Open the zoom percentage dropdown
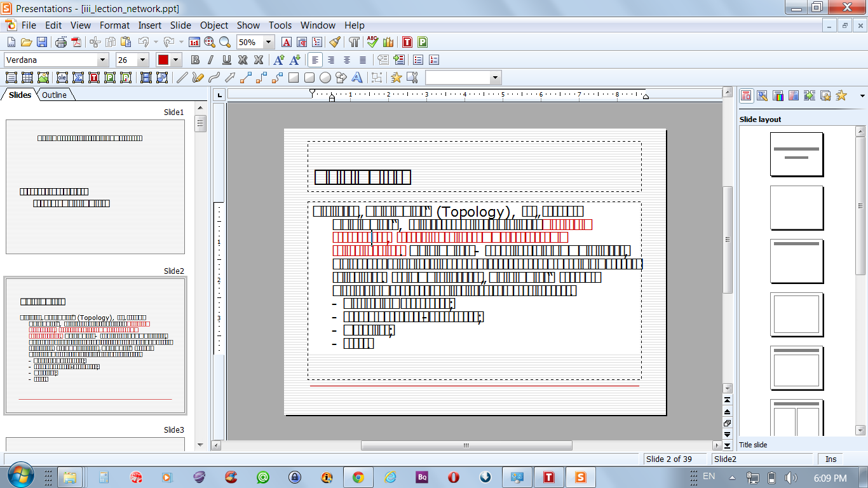Screen dimensions: 868x488 pyautogui.click(x=268, y=43)
